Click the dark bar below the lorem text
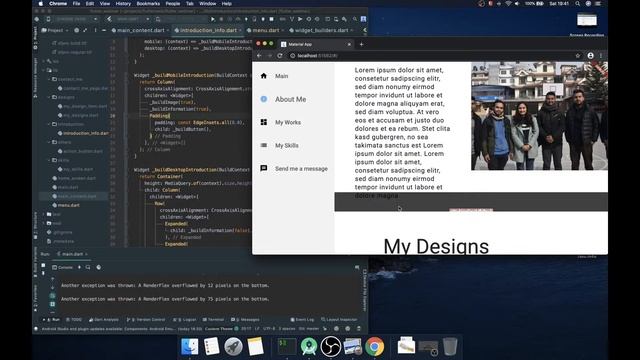The height and width of the screenshot is (360, 640). (471, 202)
